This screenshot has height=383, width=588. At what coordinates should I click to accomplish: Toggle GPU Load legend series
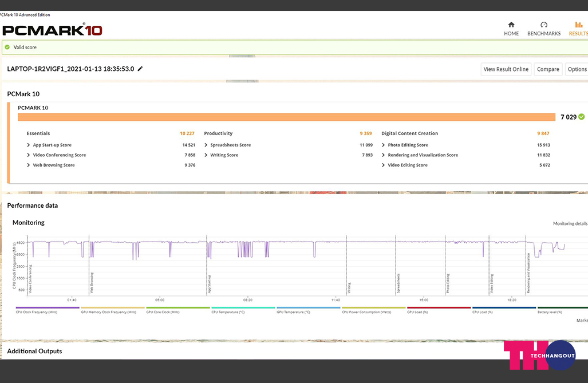[439, 310]
